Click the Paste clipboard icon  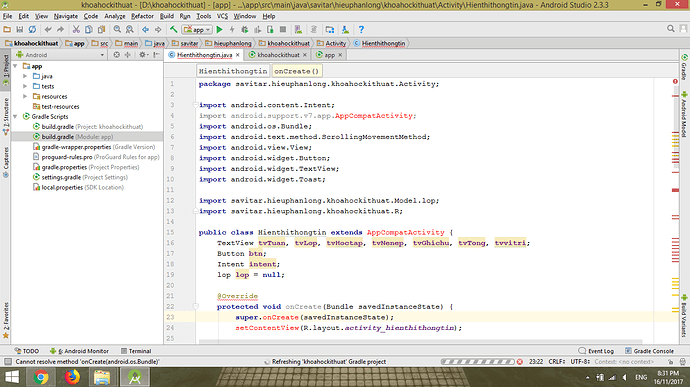click(x=101, y=29)
